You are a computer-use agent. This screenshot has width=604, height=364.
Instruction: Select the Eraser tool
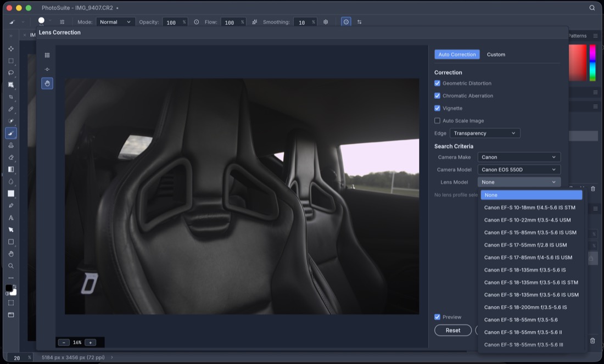click(x=11, y=157)
